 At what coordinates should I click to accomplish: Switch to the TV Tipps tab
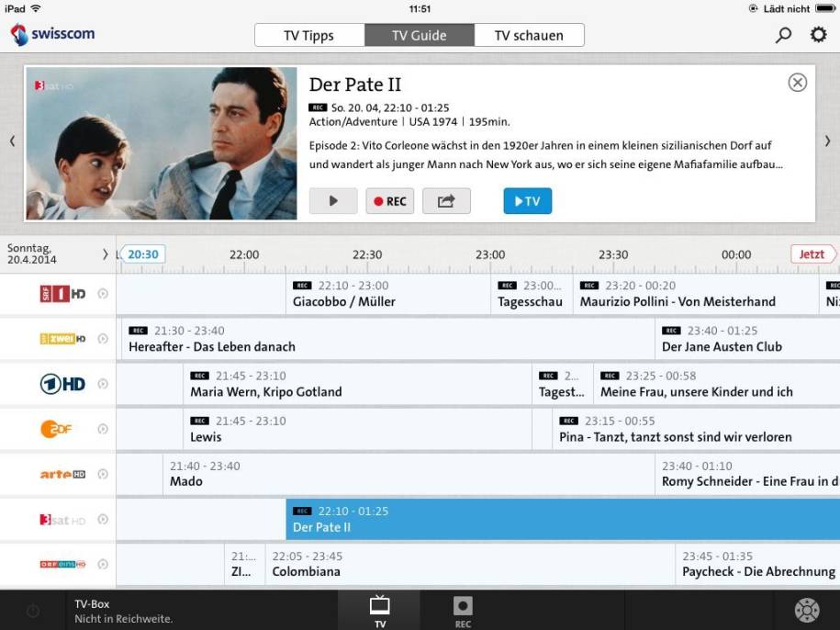coord(308,35)
